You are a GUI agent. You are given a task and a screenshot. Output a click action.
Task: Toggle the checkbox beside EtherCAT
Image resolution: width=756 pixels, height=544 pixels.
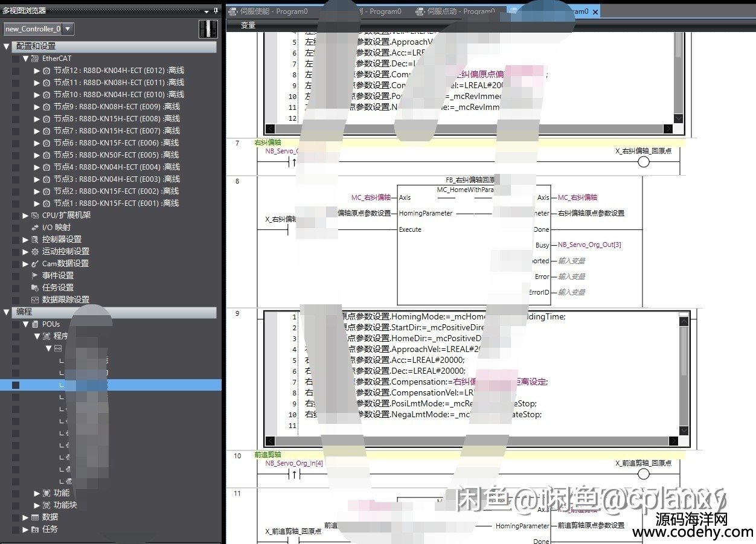point(16,59)
